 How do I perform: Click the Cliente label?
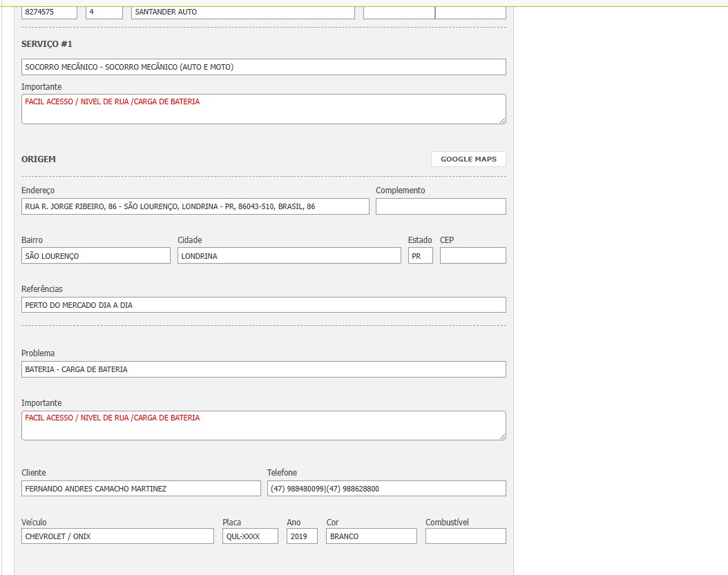click(33, 472)
